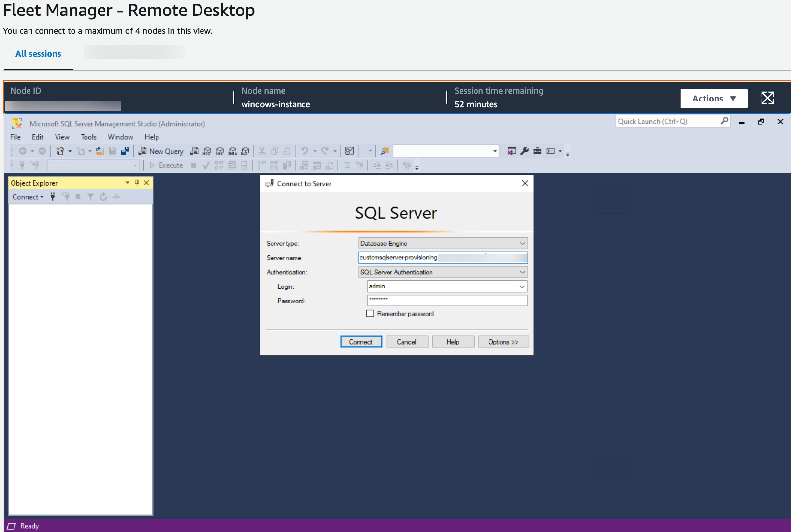
Task: Click the XMLA query icon
Action: pyautogui.click(x=232, y=151)
